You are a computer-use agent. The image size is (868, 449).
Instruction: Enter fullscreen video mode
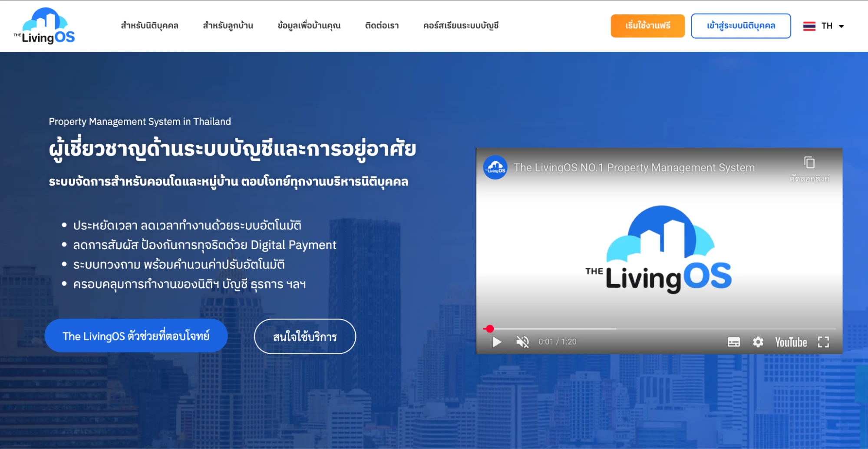pos(823,342)
